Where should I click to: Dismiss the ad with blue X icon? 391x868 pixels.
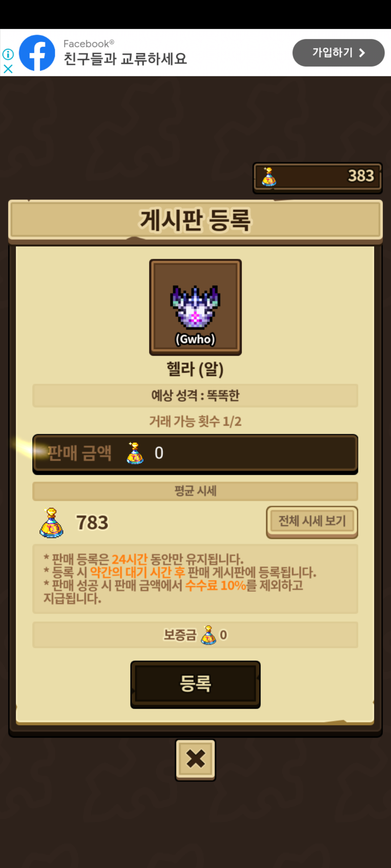pyautogui.click(x=8, y=69)
